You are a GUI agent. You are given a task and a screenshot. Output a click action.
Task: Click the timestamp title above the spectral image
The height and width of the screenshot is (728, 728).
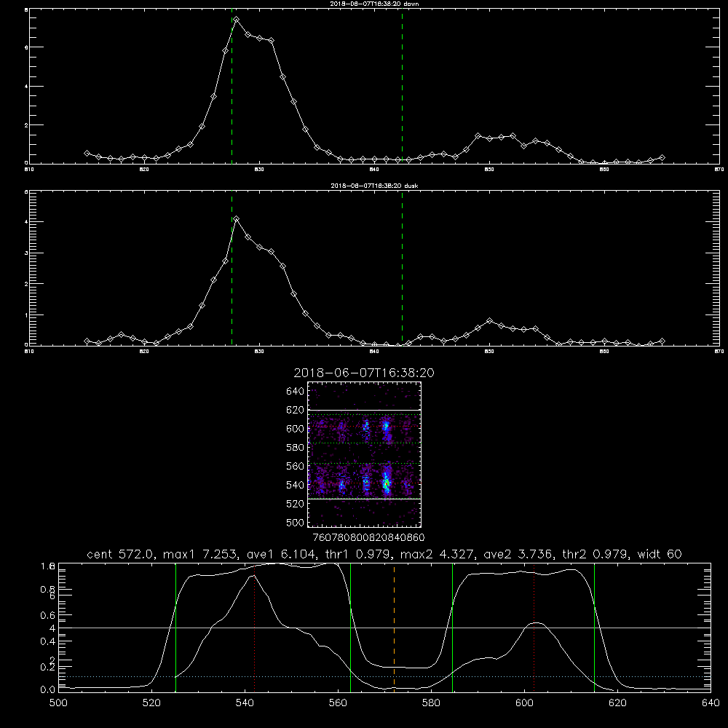click(x=364, y=373)
